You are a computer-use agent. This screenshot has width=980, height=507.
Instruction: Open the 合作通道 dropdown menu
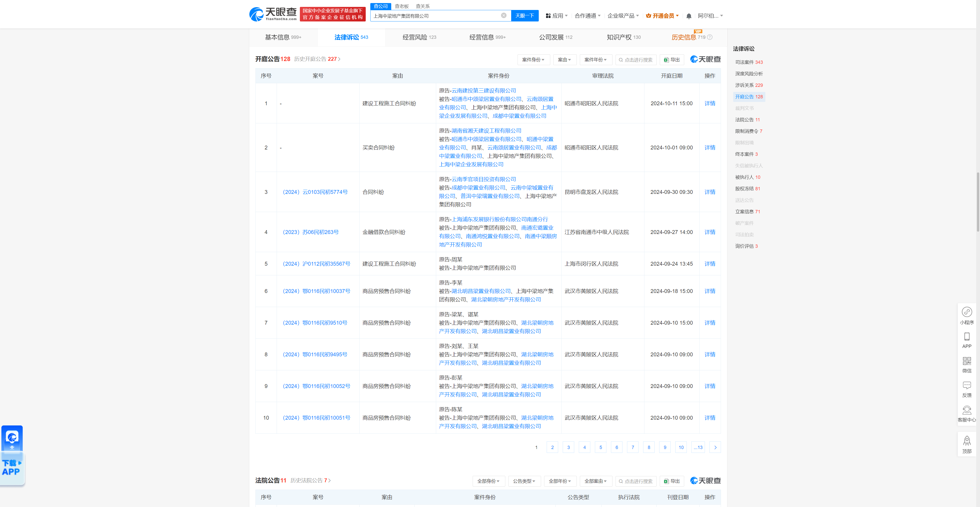(587, 16)
